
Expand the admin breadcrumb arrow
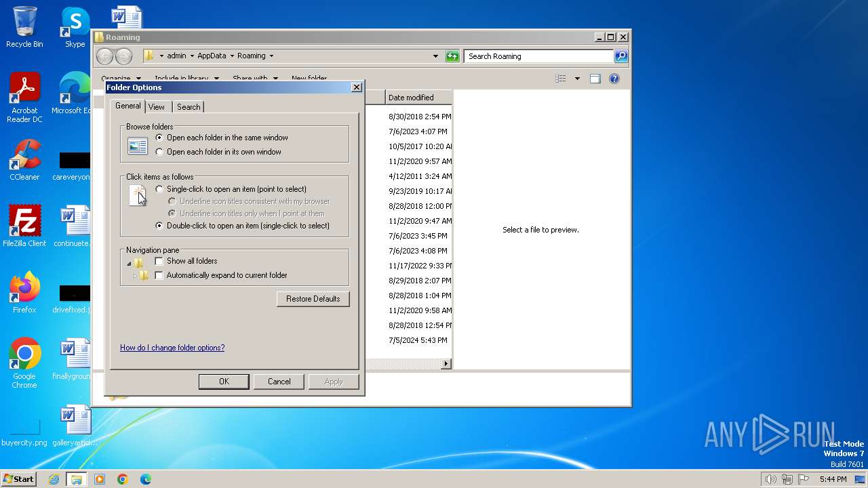click(x=192, y=56)
